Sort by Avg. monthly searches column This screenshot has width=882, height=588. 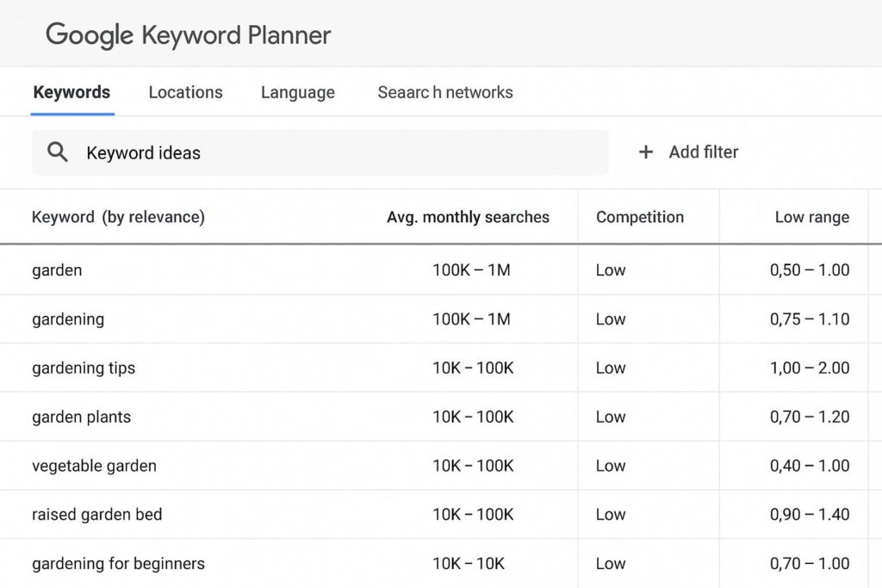(x=468, y=217)
